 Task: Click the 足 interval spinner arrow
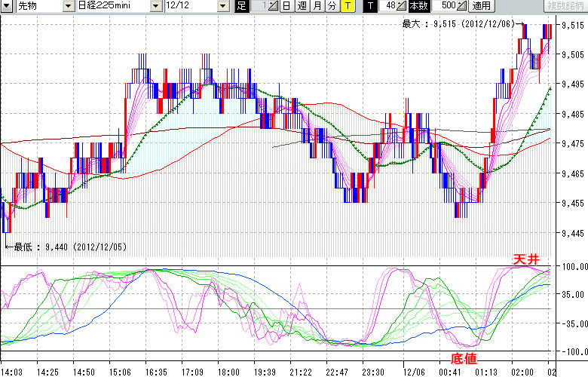click(x=274, y=6)
